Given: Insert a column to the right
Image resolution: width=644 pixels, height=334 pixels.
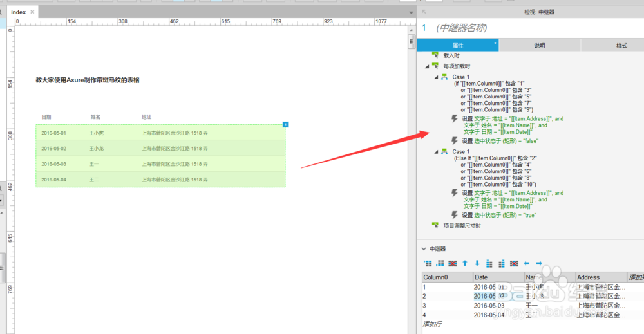Looking at the screenshot, I should (x=502, y=263).
